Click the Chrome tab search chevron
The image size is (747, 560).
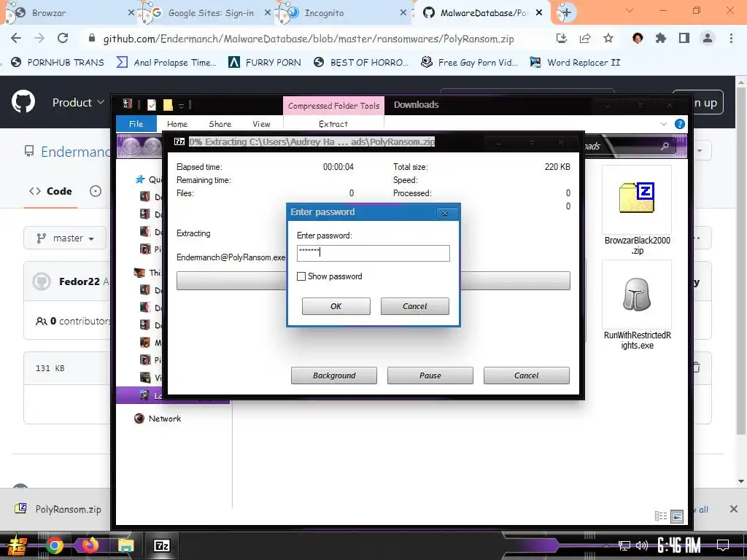(x=630, y=10)
